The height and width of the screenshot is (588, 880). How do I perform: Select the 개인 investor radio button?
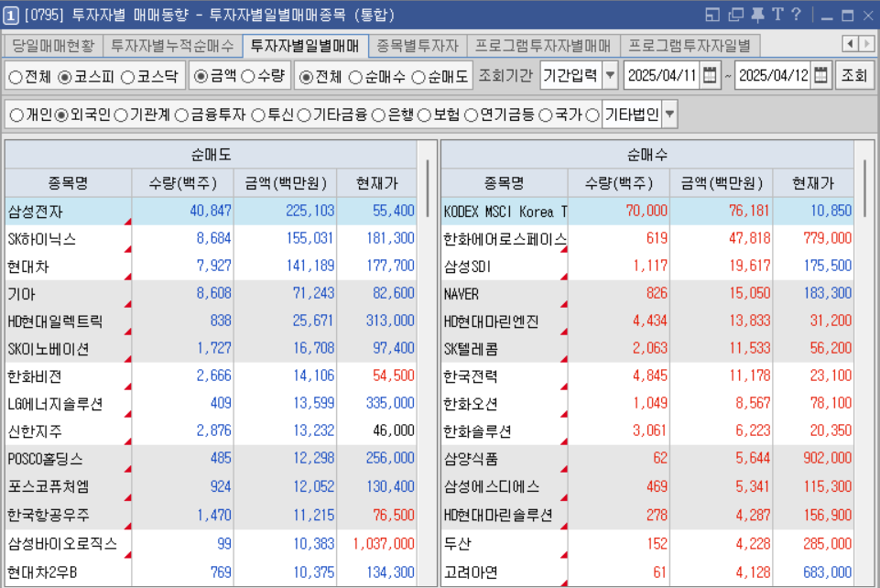16,115
